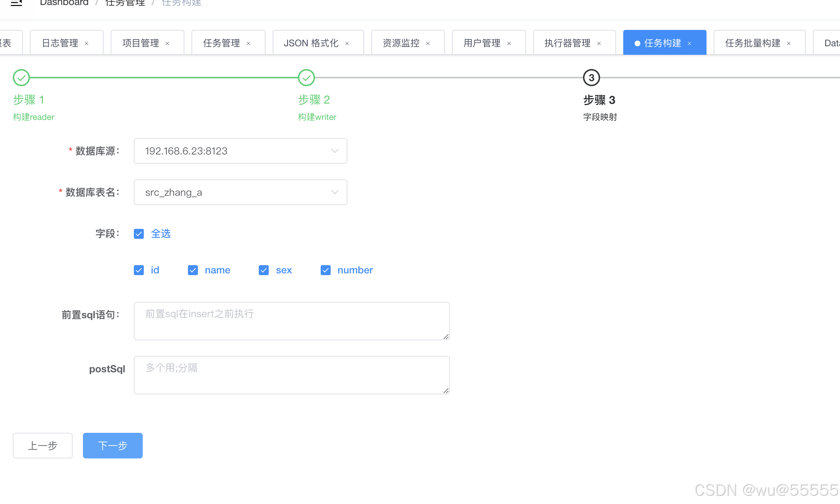The width and height of the screenshot is (840, 504).
Task: Uncheck the id field checkbox
Action: tap(139, 270)
